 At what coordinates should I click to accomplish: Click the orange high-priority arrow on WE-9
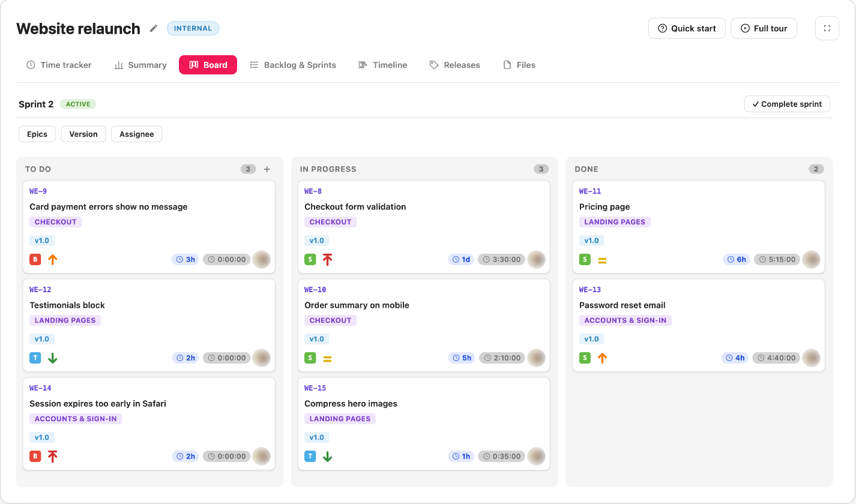[53, 260]
